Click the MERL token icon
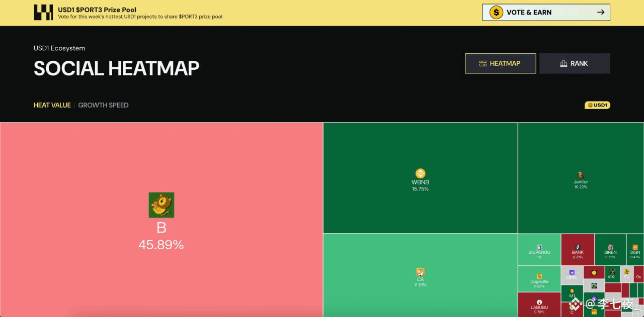The width and height of the screenshot is (644, 317). point(572,273)
